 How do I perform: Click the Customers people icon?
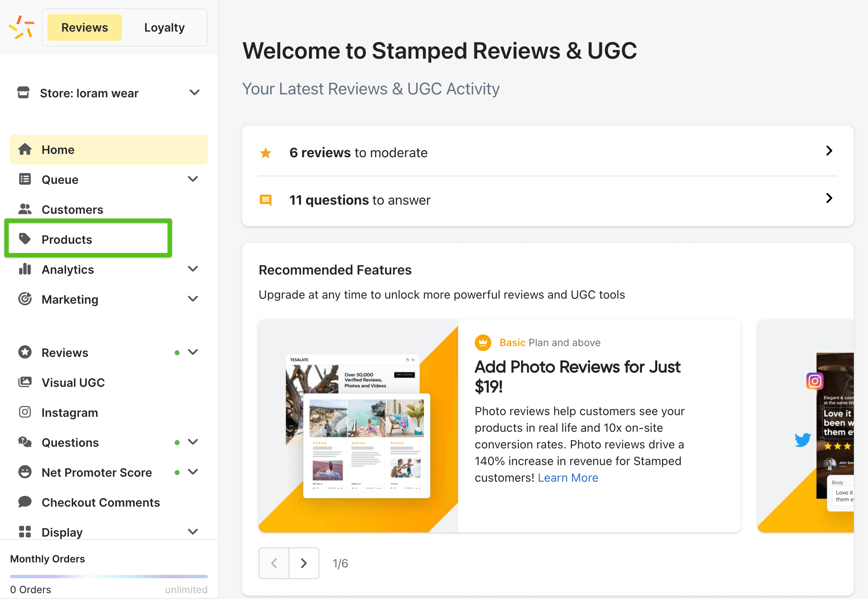[x=25, y=209]
